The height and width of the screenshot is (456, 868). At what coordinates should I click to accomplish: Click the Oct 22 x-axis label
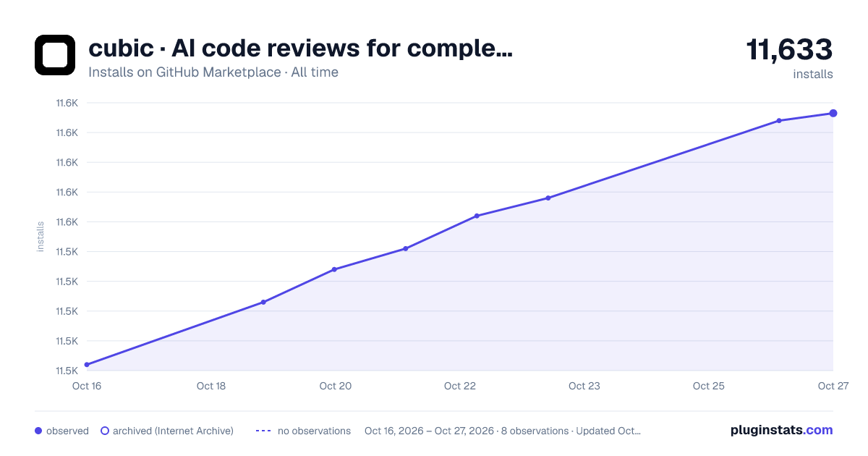click(460, 386)
